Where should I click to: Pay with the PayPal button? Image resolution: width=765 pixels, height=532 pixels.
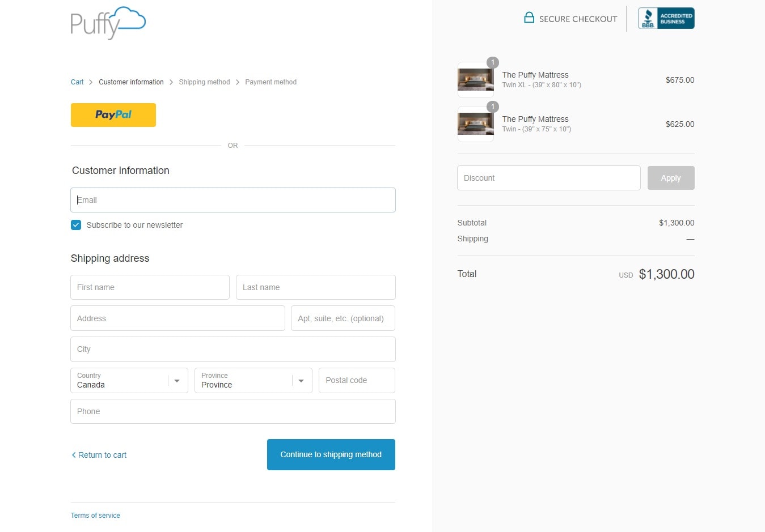(113, 115)
